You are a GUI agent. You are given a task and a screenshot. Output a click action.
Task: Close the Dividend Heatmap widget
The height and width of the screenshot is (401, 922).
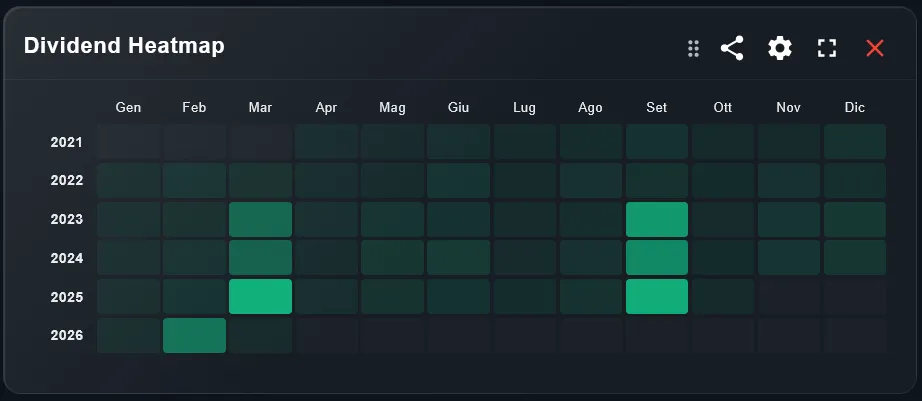tap(875, 48)
